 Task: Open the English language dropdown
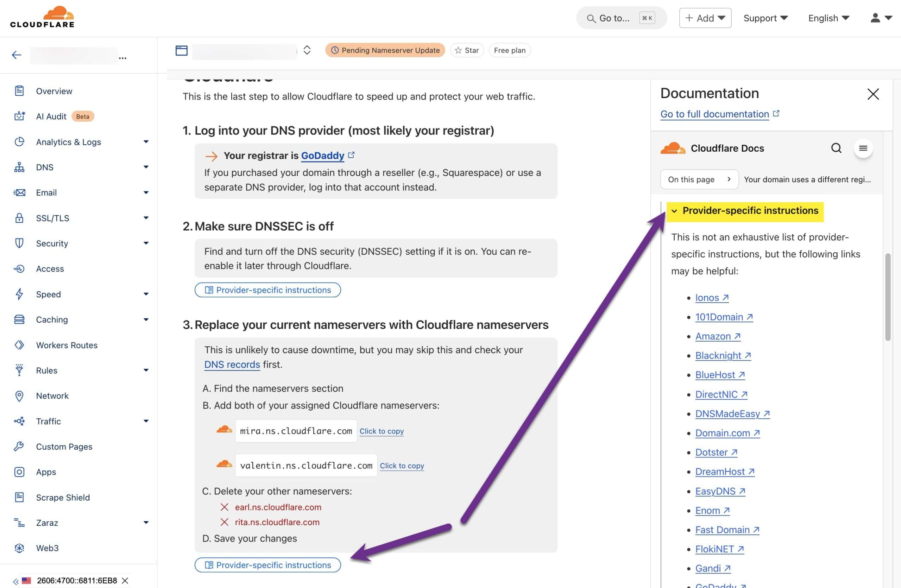coord(829,18)
